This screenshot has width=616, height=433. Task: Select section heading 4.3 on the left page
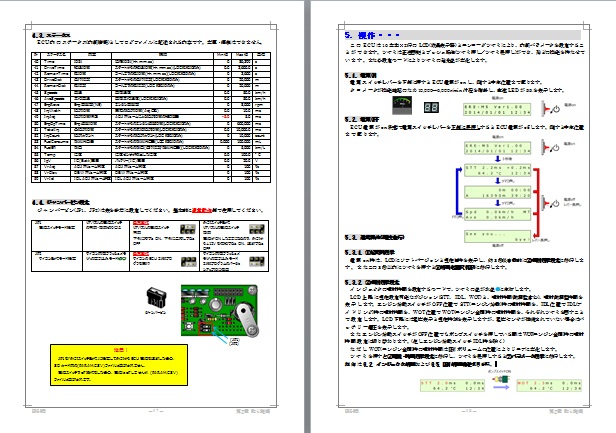pos(51,35)
